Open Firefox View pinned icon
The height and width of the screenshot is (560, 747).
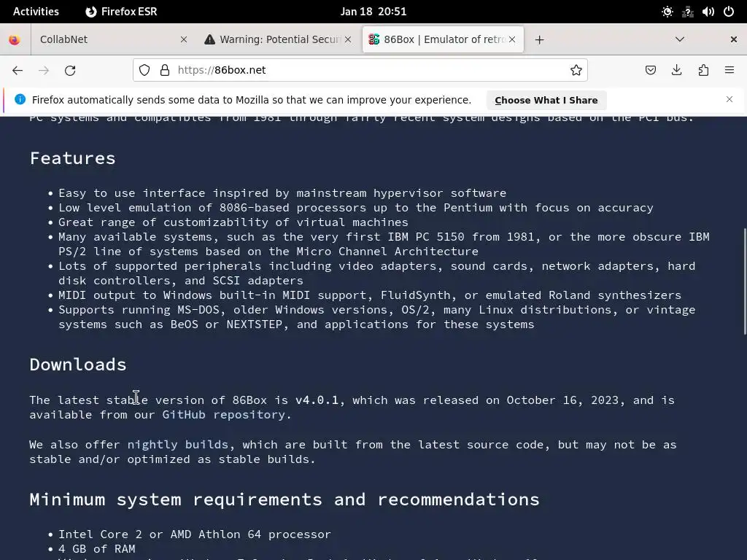pyautogui.click(x=15, y=39)
